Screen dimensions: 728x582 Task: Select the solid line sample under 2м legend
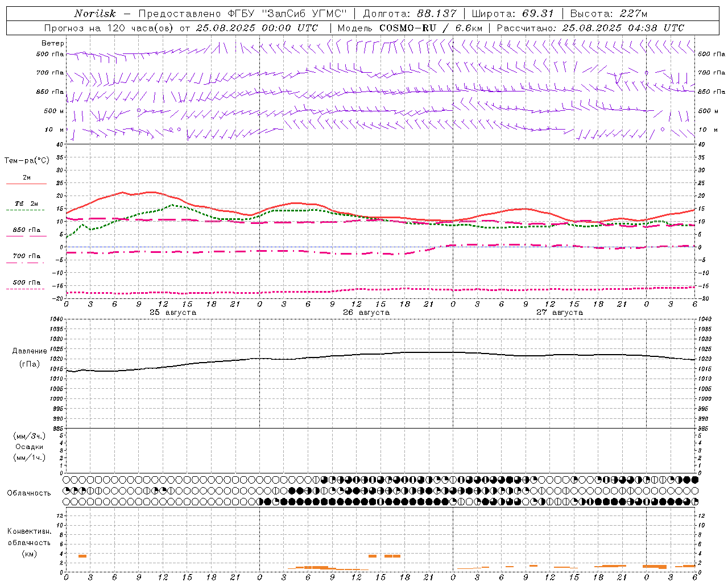click(x=26, y=184)
